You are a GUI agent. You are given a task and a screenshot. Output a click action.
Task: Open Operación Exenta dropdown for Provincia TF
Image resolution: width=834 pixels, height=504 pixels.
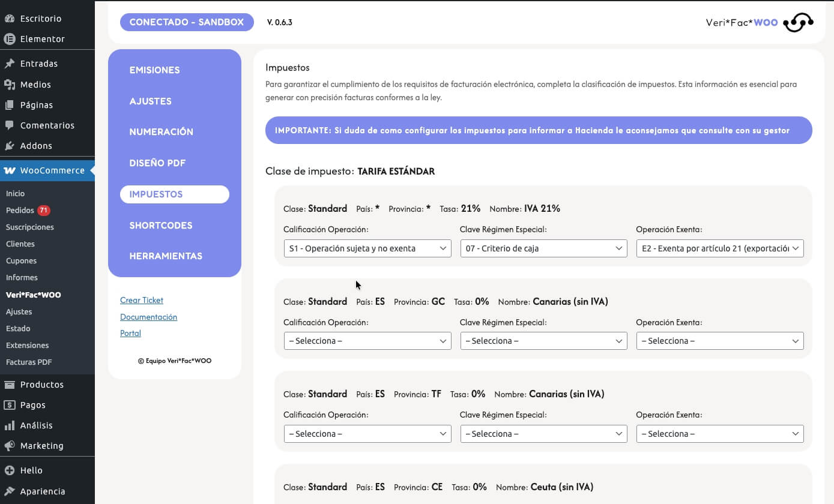tap(720, 434)
